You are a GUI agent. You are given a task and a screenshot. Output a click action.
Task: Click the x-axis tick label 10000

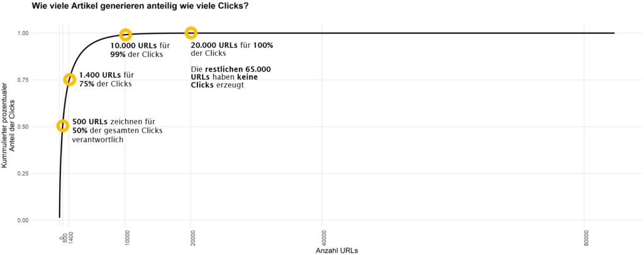(x=127, y=239)
